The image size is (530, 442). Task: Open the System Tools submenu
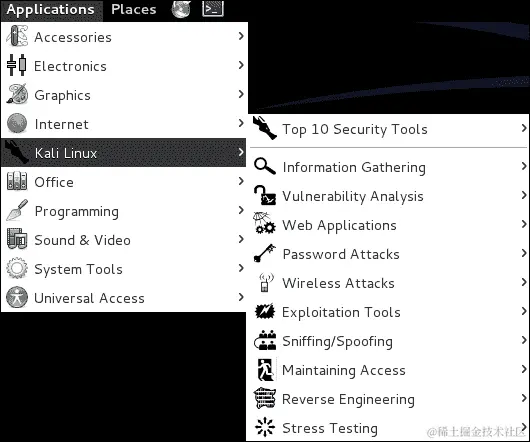[124, 269]
